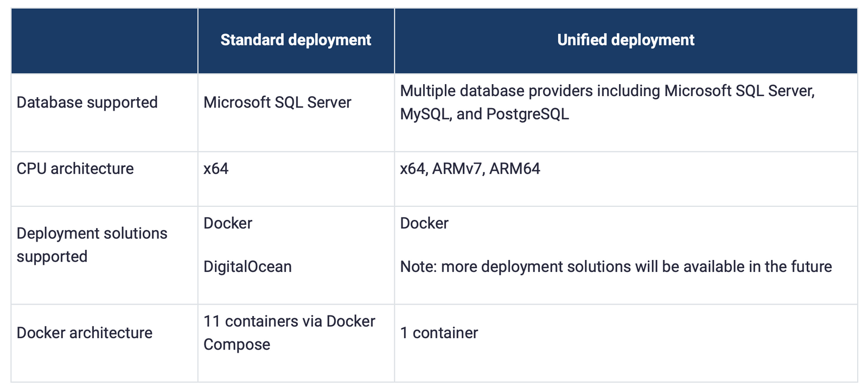Screen dimensions: 868x392
Task: Click the '1 container' cell
Action: point(439,333)
